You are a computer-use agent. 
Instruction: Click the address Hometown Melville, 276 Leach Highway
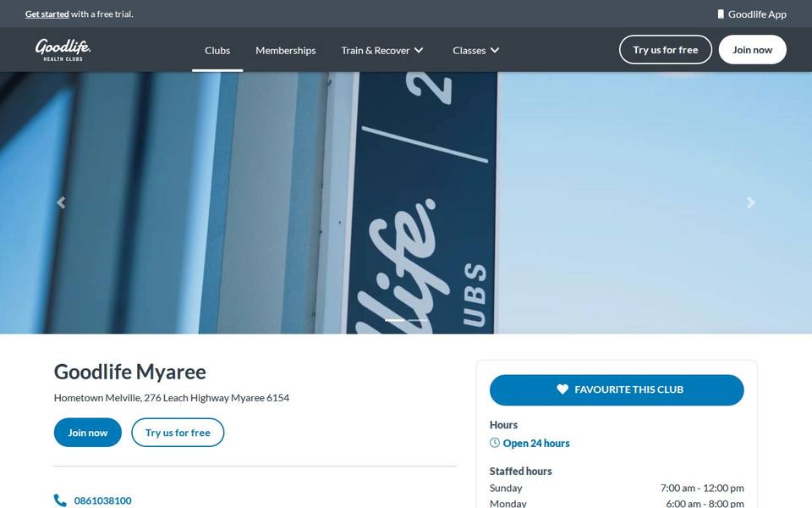172,398
